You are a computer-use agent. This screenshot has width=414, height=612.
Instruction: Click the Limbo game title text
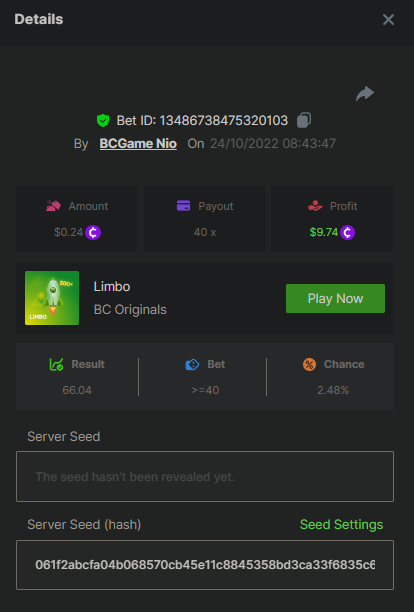pyautogui.click(x=112, y=286)
